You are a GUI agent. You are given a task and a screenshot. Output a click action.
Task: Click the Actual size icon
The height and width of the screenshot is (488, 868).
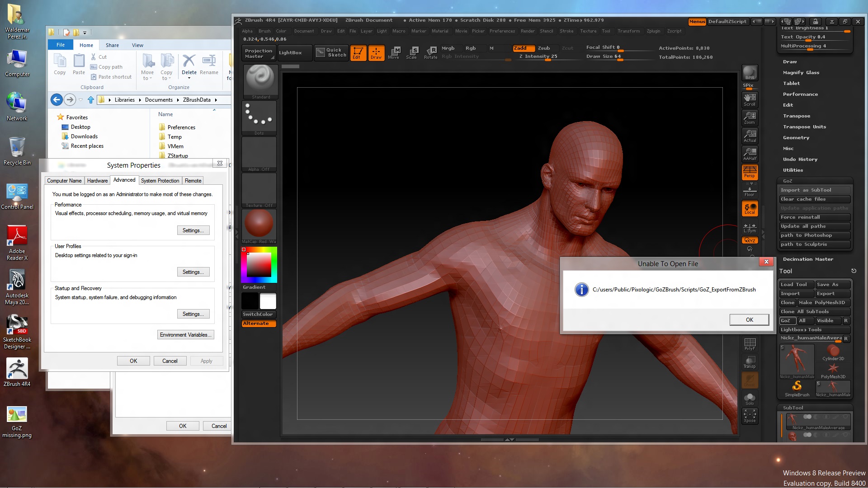[x=750, y=136]
